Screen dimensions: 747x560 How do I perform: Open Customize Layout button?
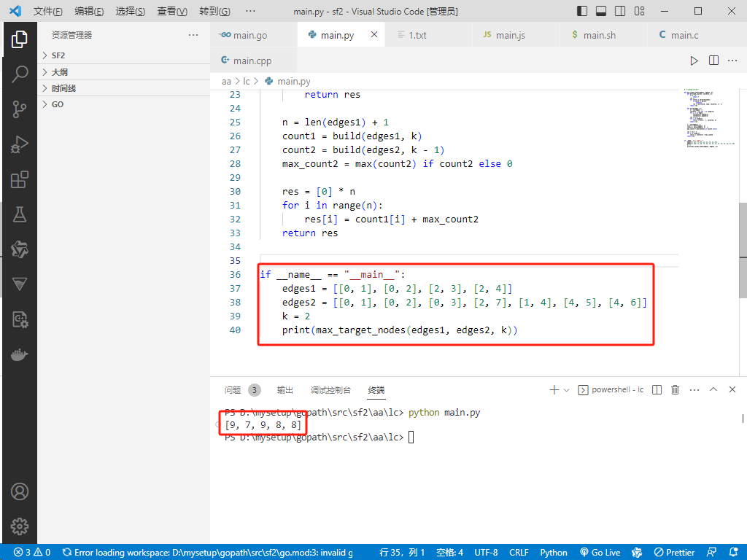point(639,11)
